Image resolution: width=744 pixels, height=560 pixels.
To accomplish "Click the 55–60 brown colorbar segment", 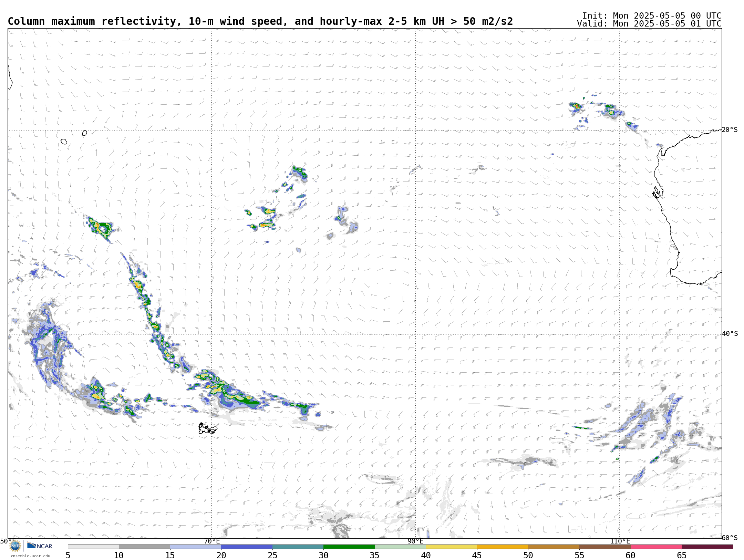I will (605, 547).
